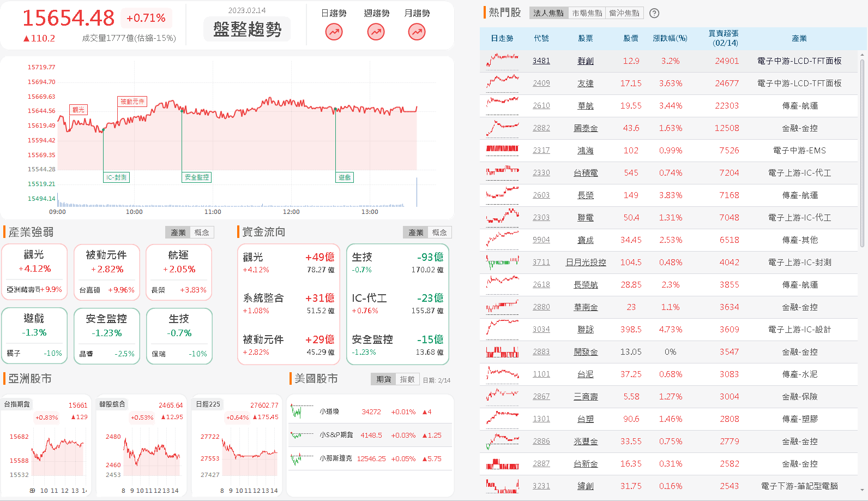Click the monthly trend (月趨勢) arrow icon
This screenshot has height=501, width=868.
pyautogui.click(x=417, y=32)
